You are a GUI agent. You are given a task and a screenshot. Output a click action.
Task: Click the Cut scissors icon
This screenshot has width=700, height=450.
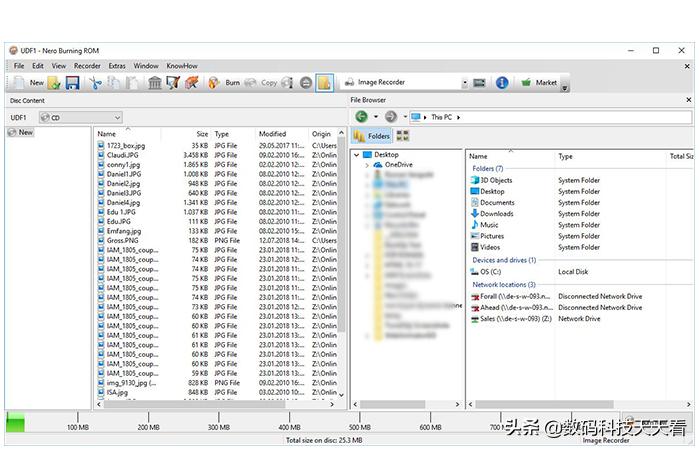click(95, 83)
